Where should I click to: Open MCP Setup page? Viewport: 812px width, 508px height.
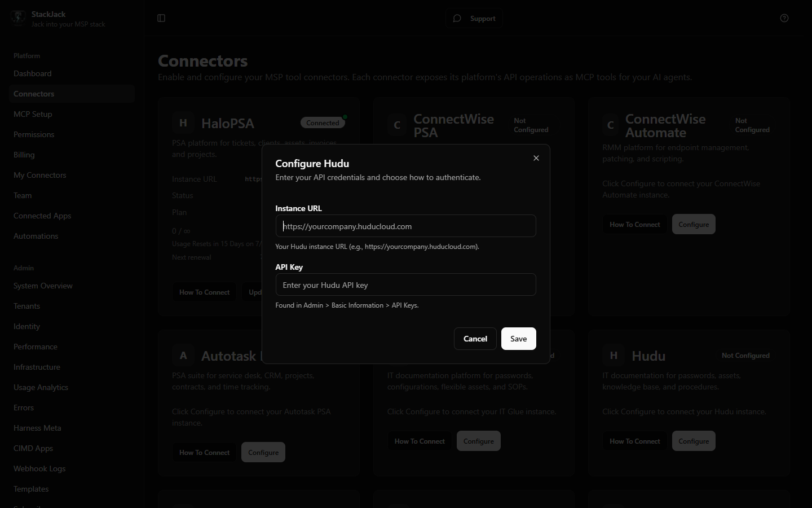tap(72, 114)
